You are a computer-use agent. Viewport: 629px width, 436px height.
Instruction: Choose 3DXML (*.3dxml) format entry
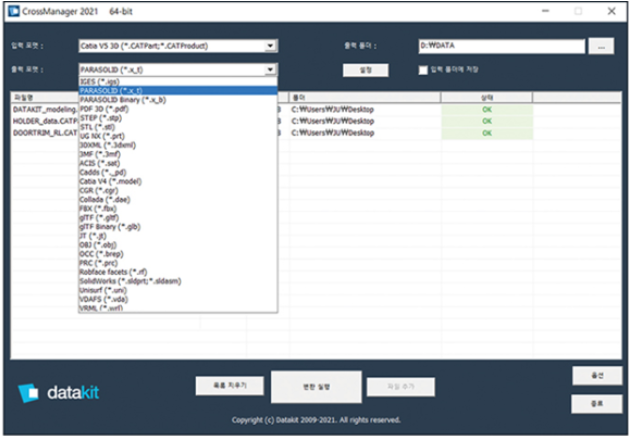(178, 145)
